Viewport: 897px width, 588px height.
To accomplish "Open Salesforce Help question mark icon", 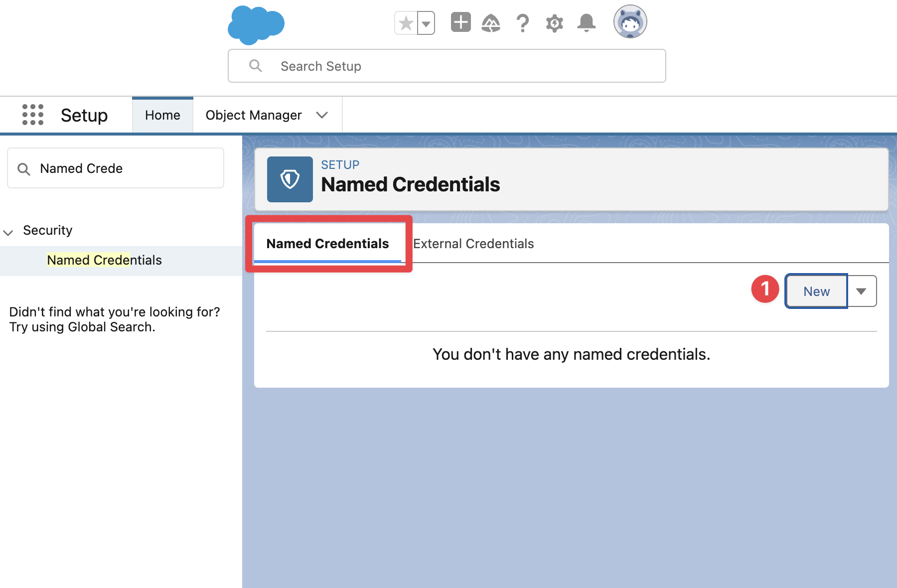I will click(x=523, y=22).
